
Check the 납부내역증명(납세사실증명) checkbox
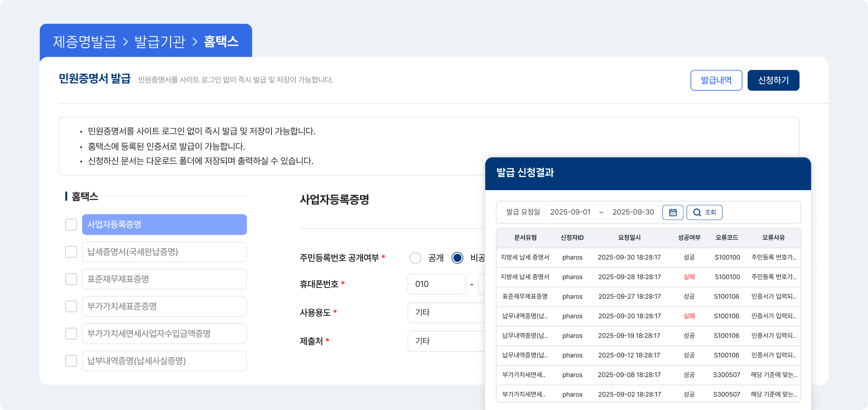pos(71,361)
